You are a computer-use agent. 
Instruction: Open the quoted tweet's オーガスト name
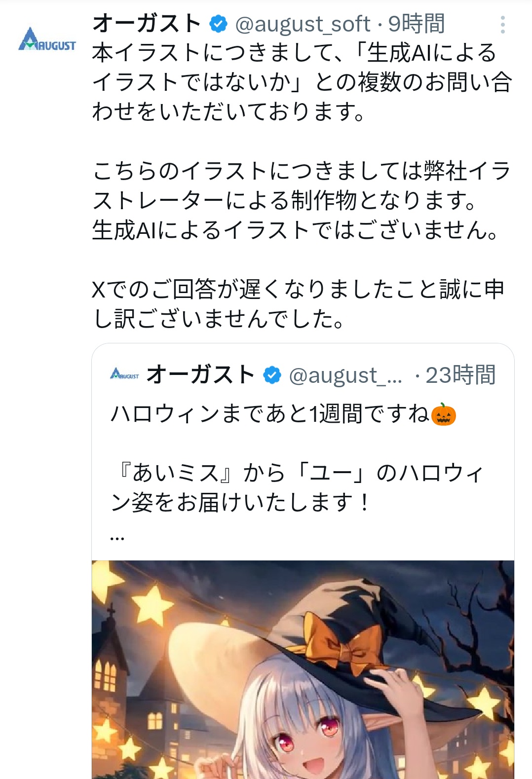pyautogui.click(x=200, y=375)
